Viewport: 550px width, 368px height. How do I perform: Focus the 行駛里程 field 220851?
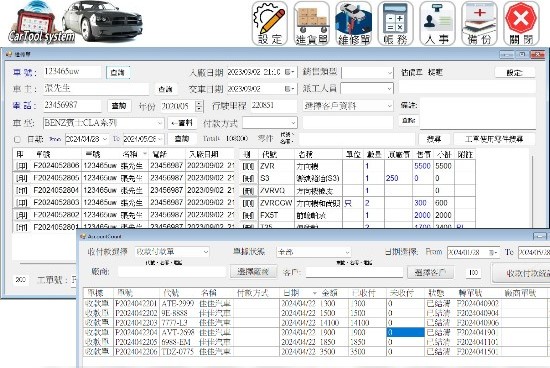(x=274, y=106)
